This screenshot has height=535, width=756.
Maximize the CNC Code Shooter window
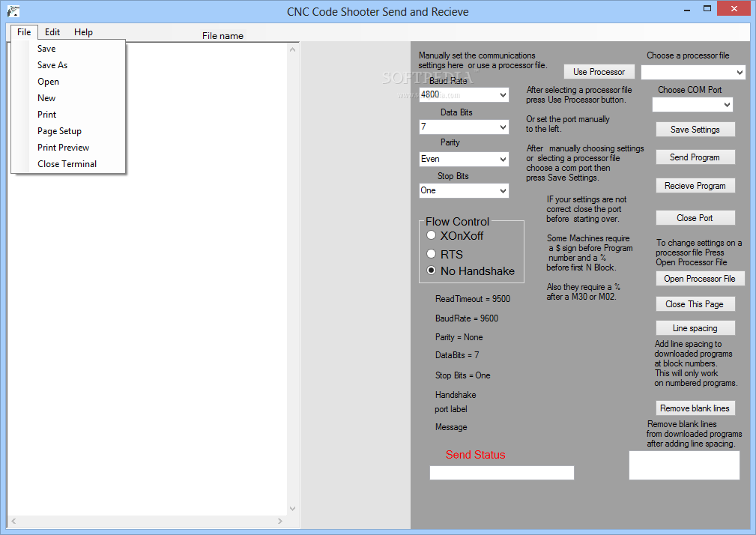click(707, 9)
